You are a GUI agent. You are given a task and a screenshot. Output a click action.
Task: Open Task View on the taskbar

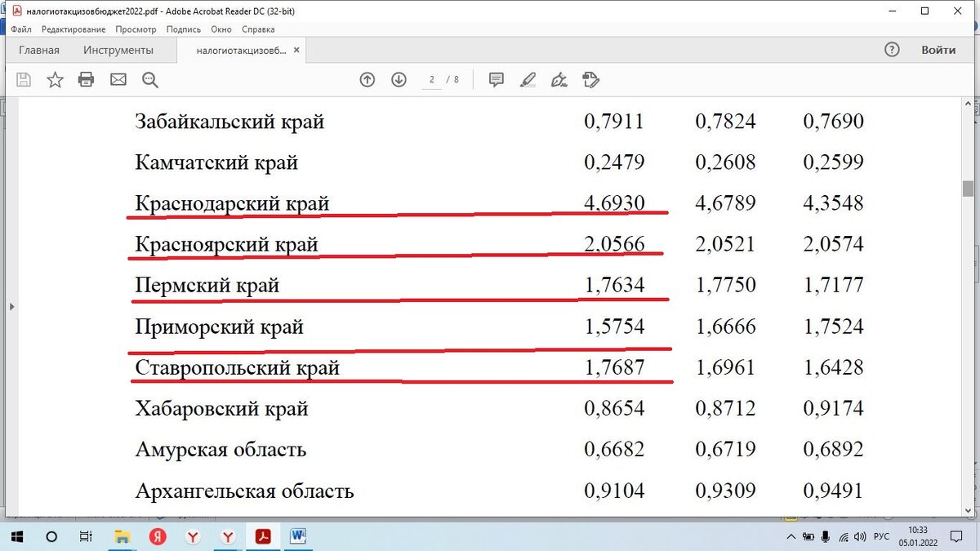[86, 536]
